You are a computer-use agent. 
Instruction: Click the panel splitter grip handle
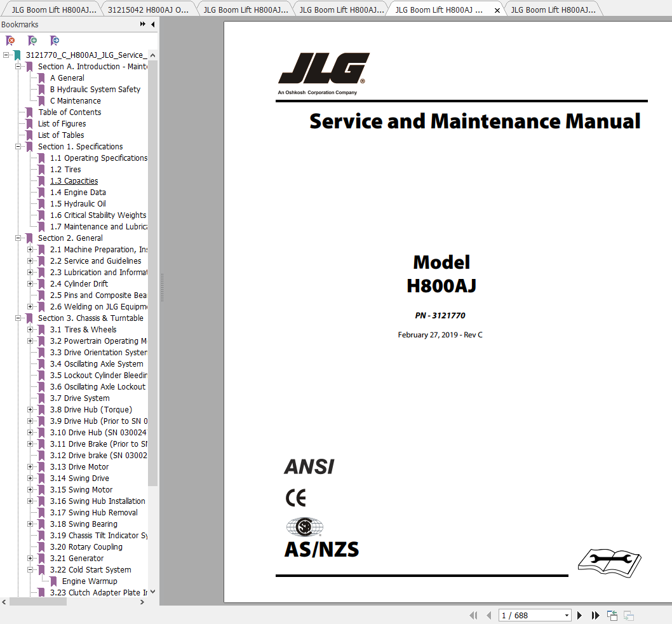point(162,287)
